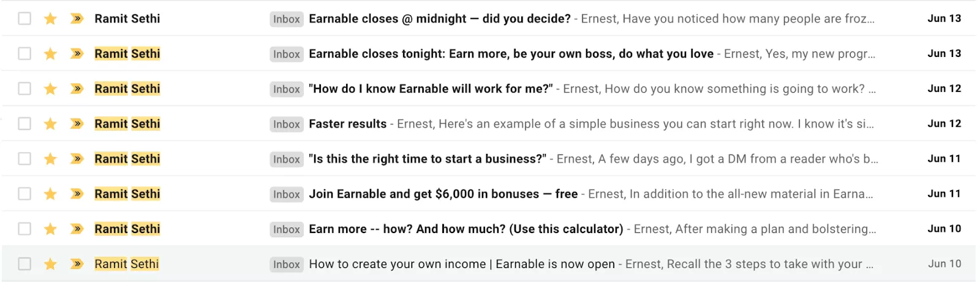The height and width of the screenshot is (282, 980).
Task: Check the box for 'Faster results' email
Action: pyautogui.click(x=24, y=124)
